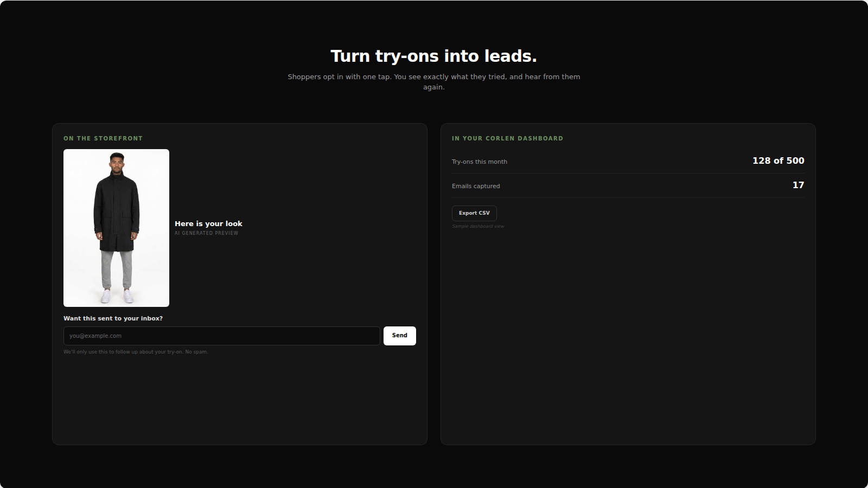Click the "Want this sent to your inbox?" label
This screenshot has width=868, height=488.
113,318
